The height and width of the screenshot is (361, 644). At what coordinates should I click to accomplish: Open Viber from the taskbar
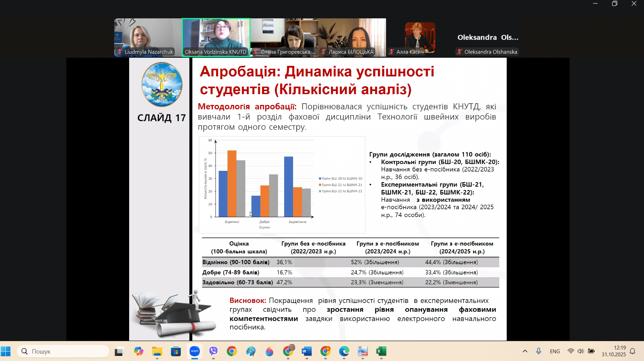click(213, 351)
